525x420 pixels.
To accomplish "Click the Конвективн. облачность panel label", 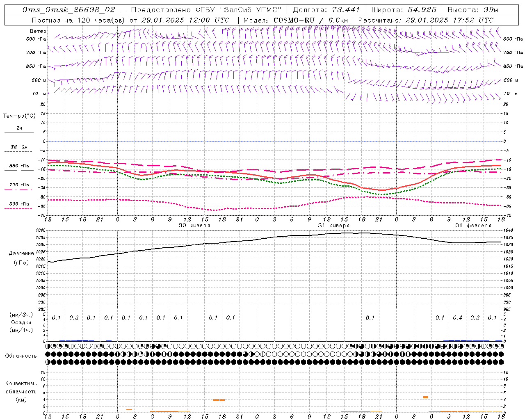I will click(x=21, y=387).
